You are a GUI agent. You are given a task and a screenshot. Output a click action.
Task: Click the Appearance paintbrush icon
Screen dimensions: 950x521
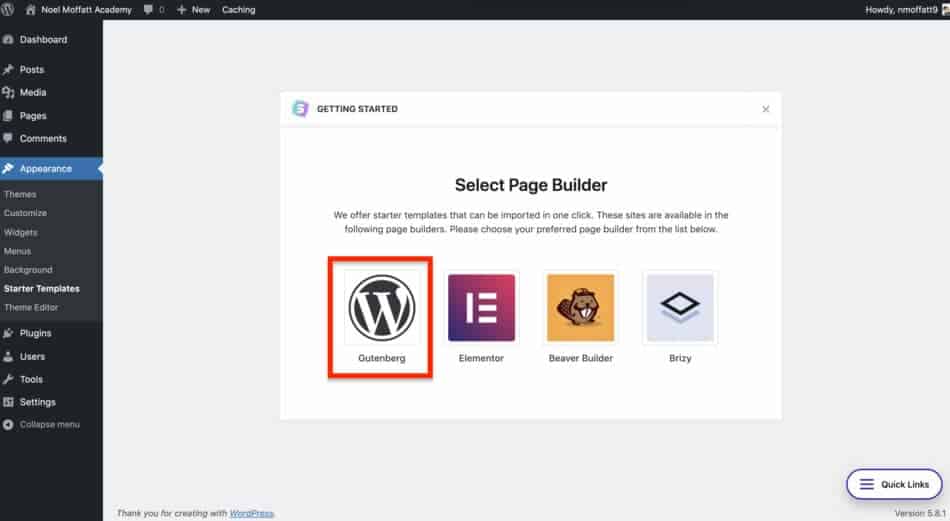point(8,168)
